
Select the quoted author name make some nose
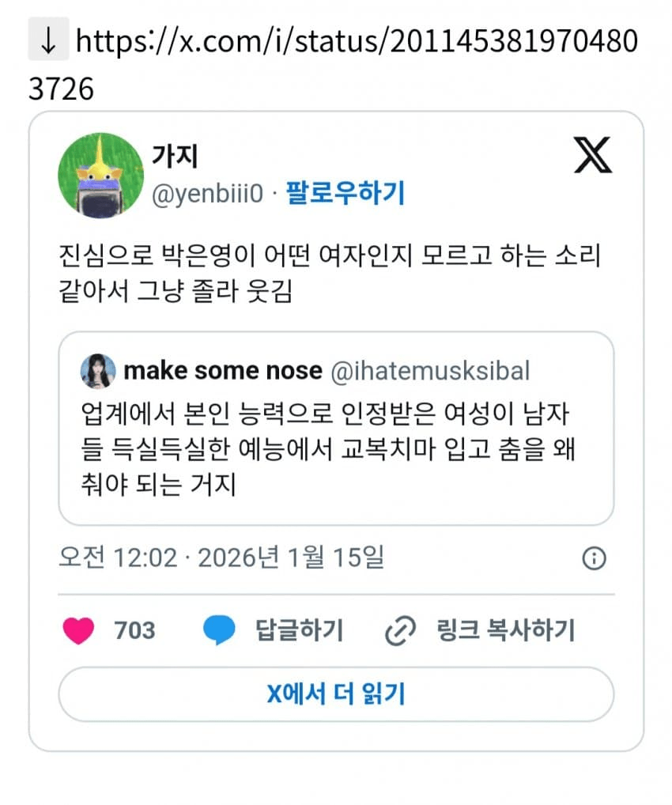pos(224,371)
